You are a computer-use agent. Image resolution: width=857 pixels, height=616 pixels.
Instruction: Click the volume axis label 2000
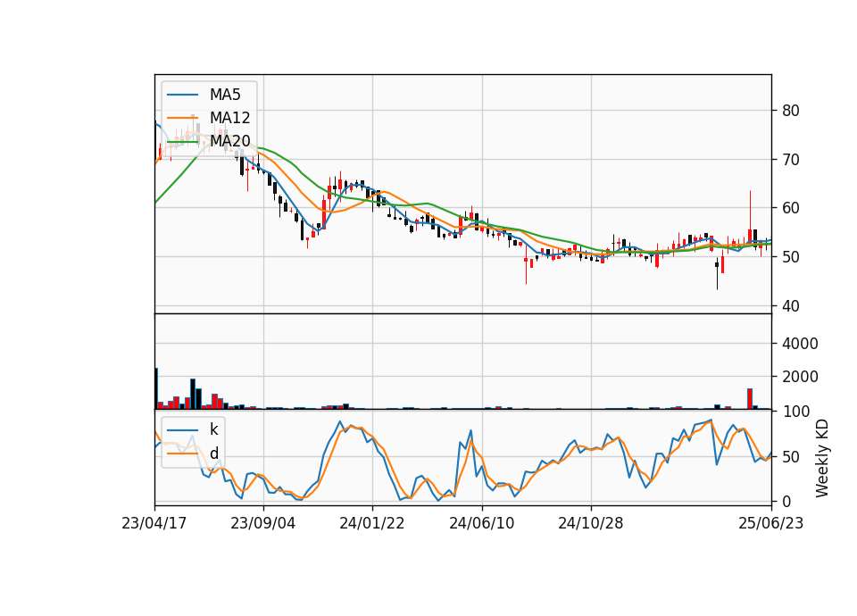click(798, 377)
